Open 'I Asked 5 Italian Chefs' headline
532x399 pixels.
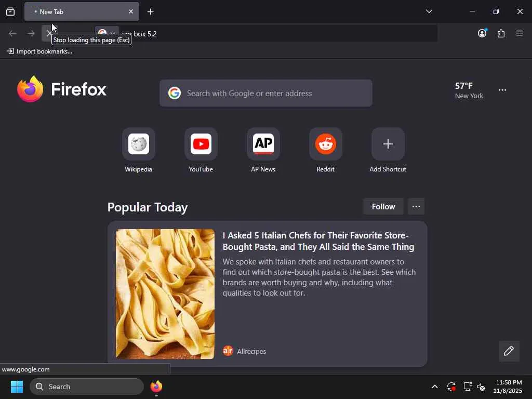318,241
